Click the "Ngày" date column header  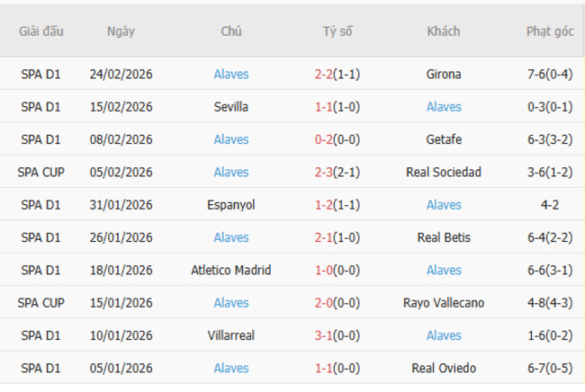click(121, 31)
